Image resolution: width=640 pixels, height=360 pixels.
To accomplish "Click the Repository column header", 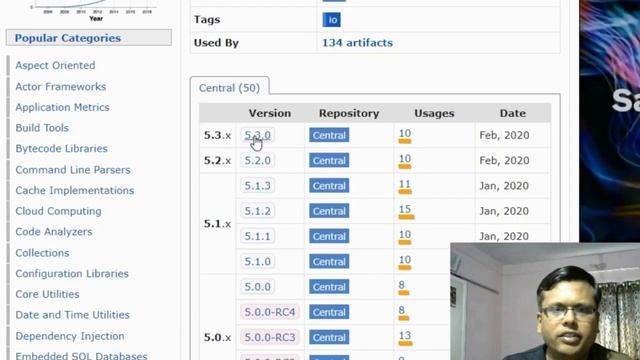I will (349, 113).
